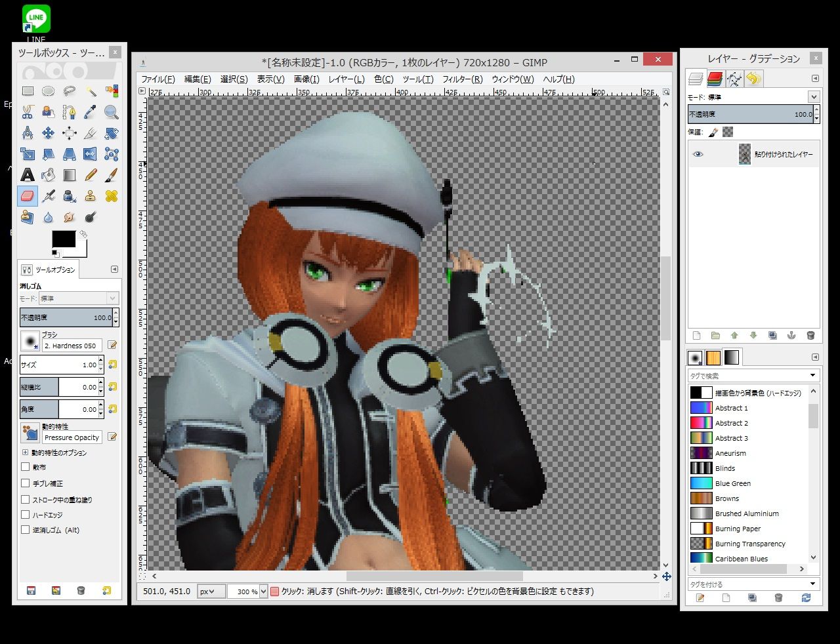Viewport: 840px width, 644px height.
Task: Expand the 動的特性のオプション section
Action: point(26,453)
